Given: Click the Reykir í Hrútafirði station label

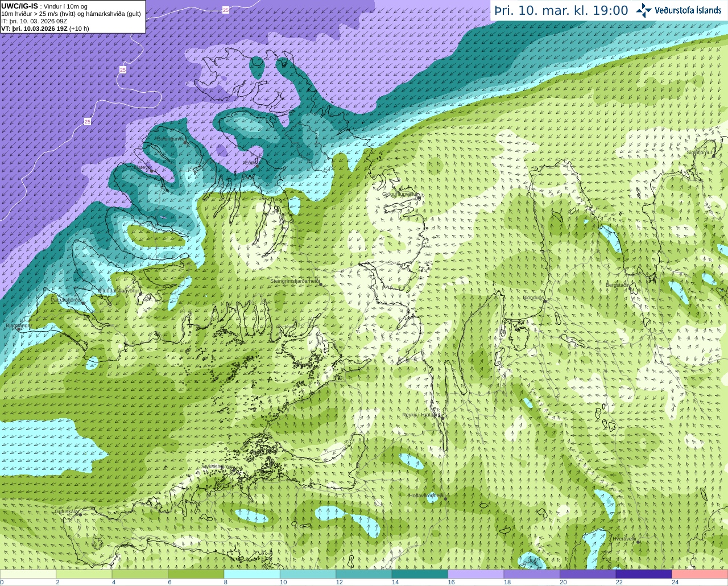Looking at the screenshot, I should pyautogui.click(x=422, y=415).
